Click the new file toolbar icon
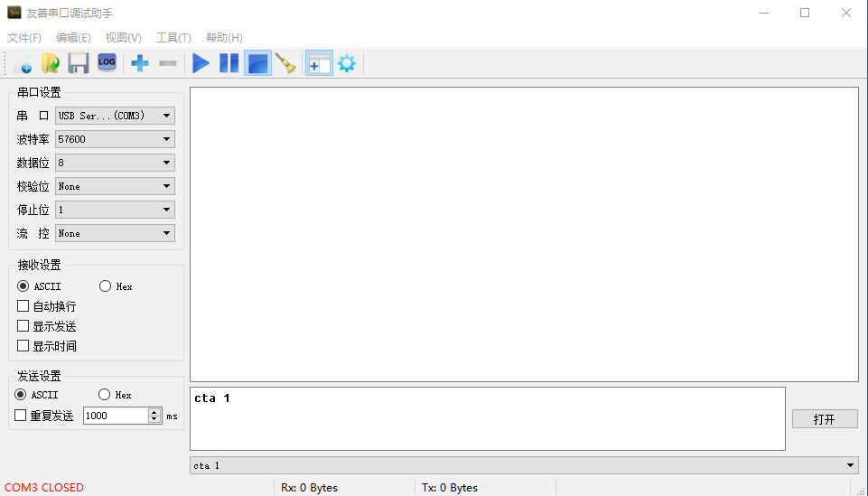Viewport: 868px width, 496px height. pos(23,63)
